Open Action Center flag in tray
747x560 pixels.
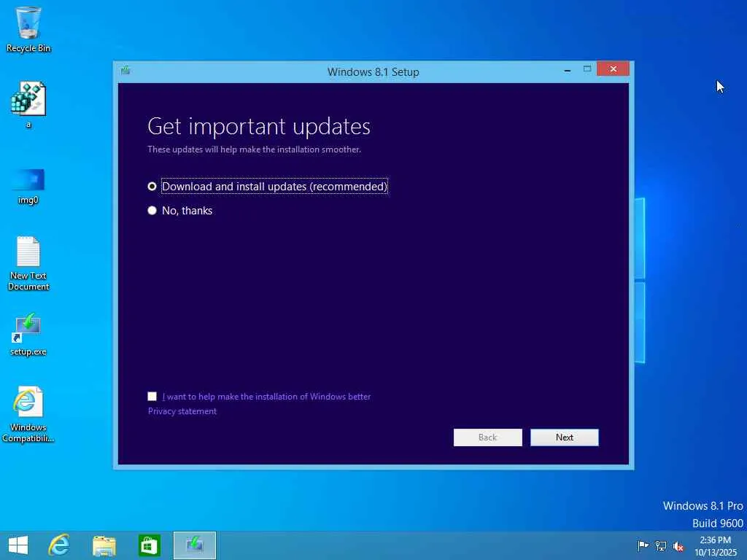point(643,545)
